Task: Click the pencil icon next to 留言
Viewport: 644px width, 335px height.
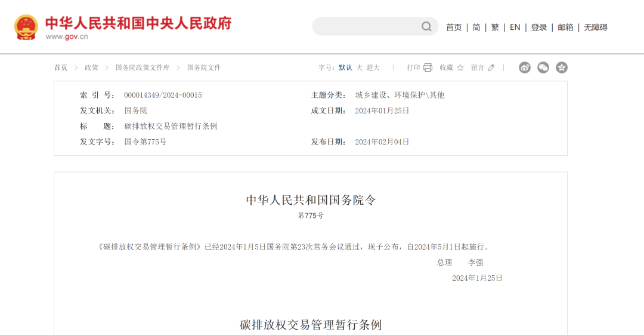Action: coord(491,67)
